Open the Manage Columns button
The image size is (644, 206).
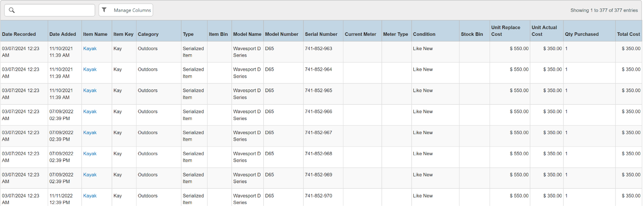coord(126,10)
